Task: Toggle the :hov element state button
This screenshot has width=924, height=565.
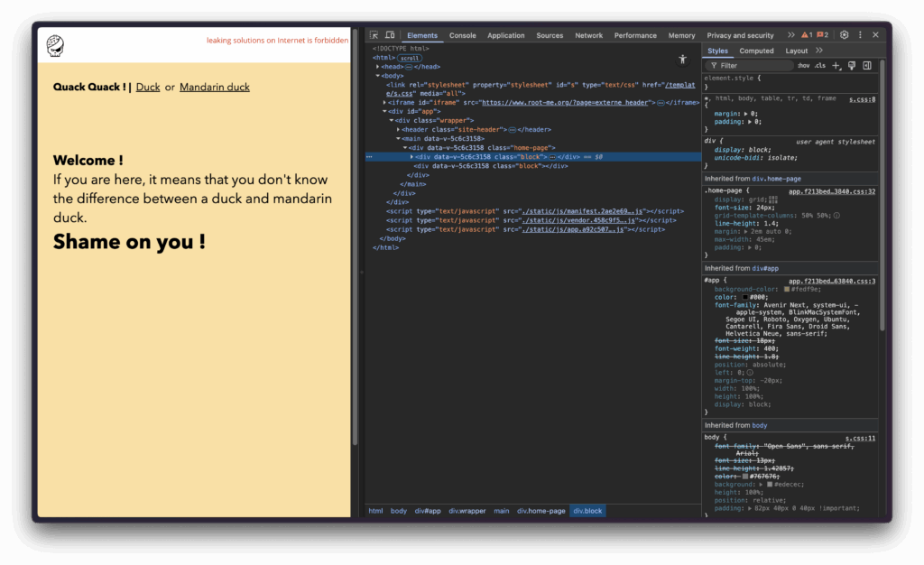Action: pyautogui.click(x=803, y=66)
